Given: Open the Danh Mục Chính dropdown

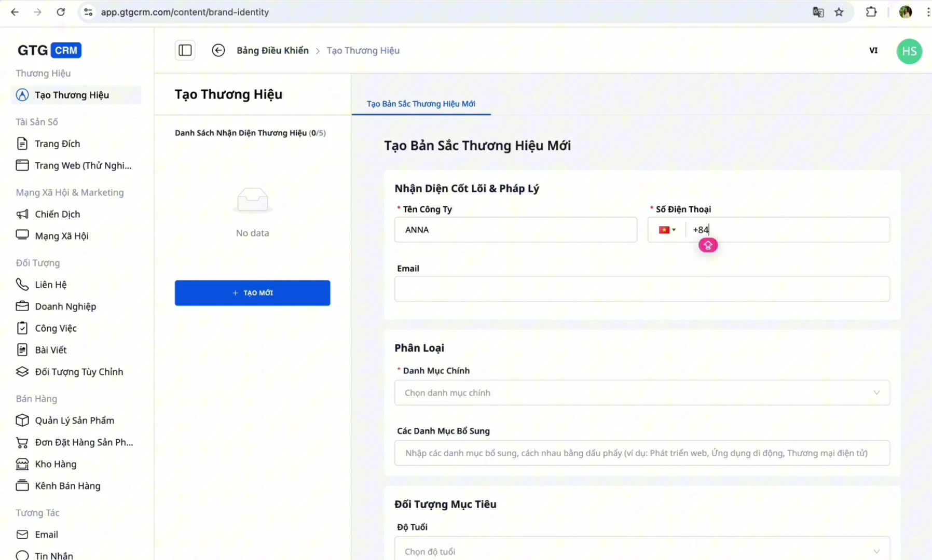Looking at the screenshot, I should tap(641, 393).
